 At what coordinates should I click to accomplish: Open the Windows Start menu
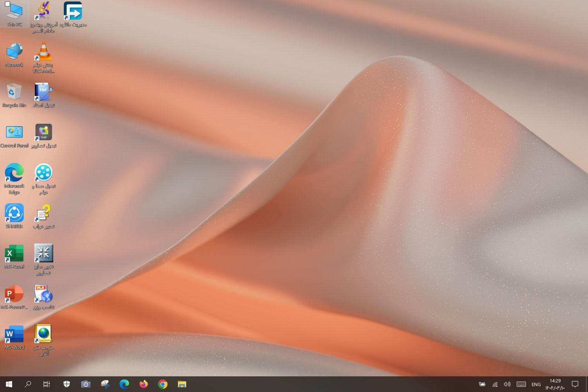click(x=9, y=384)
